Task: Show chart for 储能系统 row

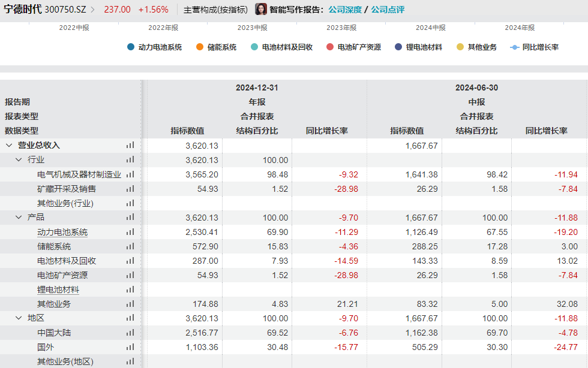Action: [x=130, y=246]
